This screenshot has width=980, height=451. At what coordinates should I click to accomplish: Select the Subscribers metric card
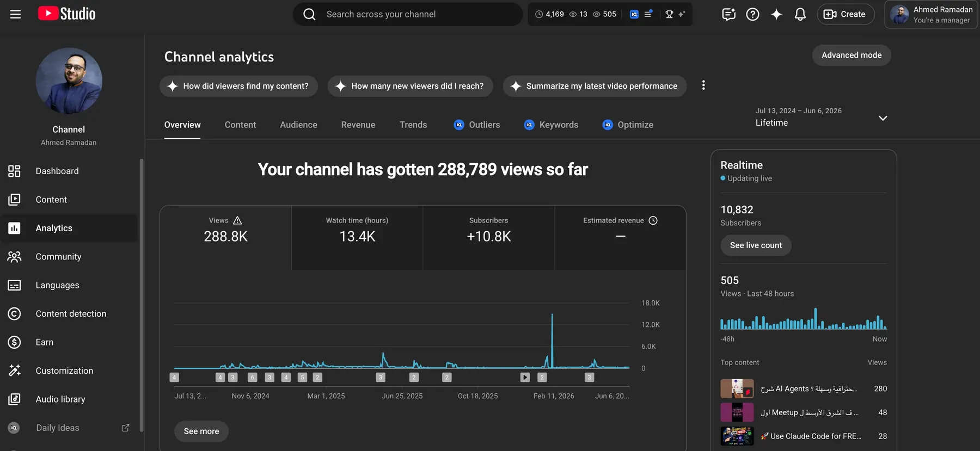pyautogui.click(x=489, y=238)
